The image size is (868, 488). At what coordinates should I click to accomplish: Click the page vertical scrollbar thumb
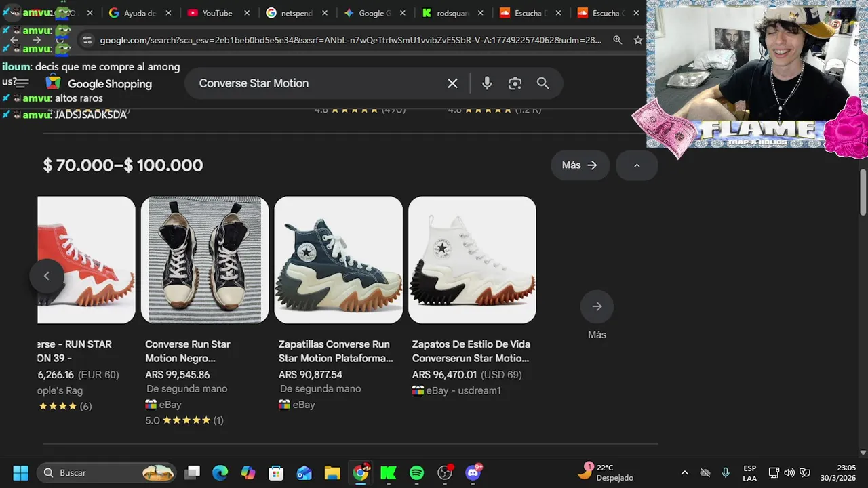(863, 192)
